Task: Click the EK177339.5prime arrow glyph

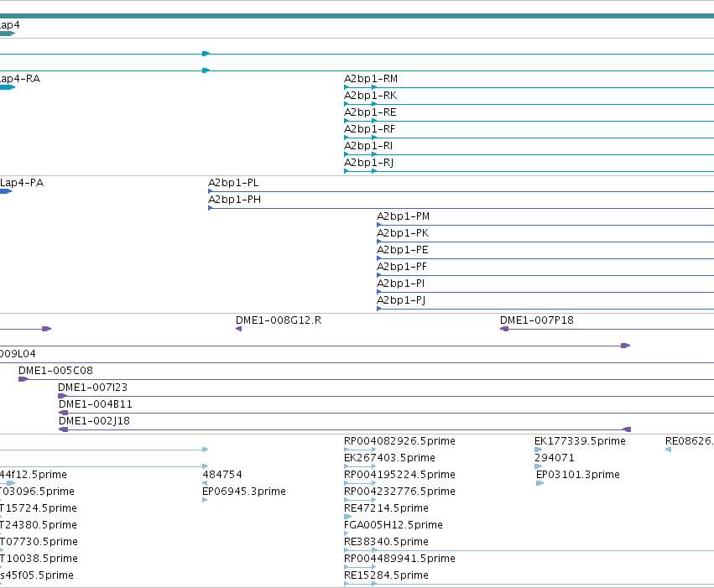Action: coord(539,450)
